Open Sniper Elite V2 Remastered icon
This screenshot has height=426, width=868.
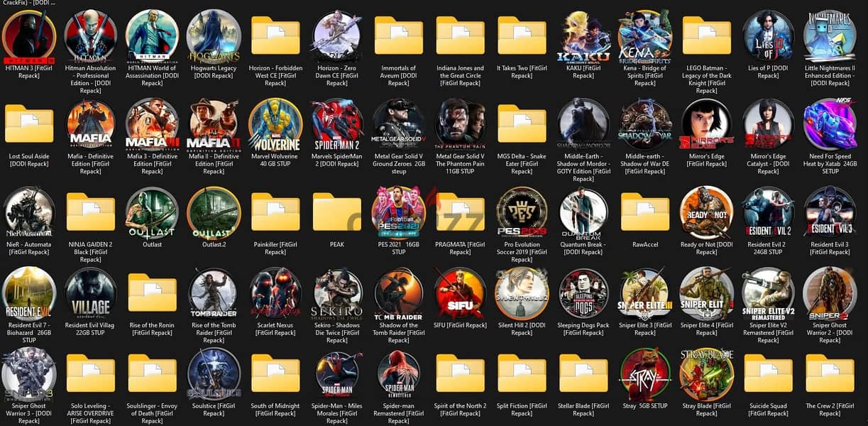768,294
